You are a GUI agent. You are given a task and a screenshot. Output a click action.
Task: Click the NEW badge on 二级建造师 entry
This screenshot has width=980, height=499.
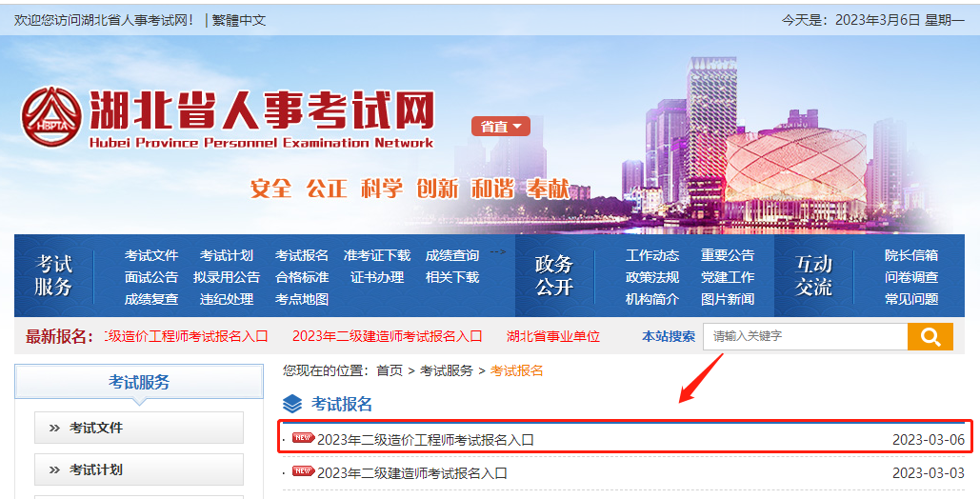tap(303, 471)
